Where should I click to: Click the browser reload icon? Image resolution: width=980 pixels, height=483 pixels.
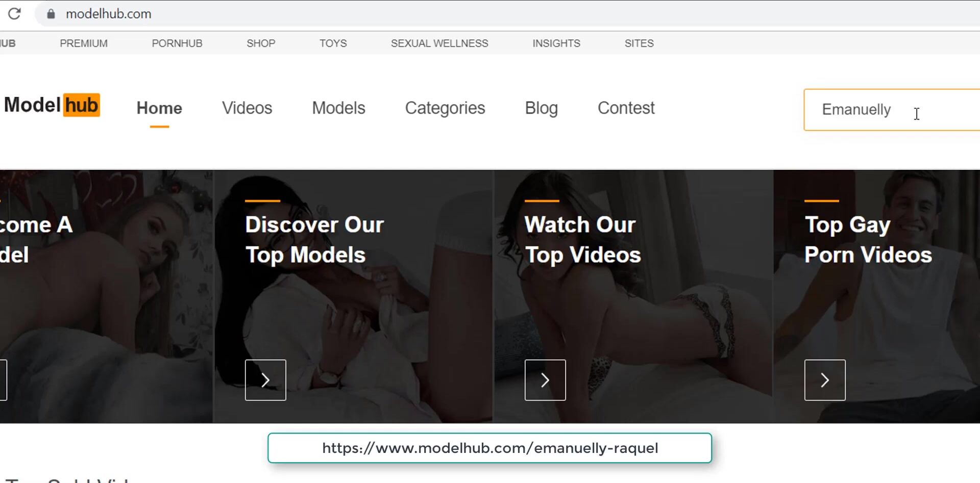14,14
